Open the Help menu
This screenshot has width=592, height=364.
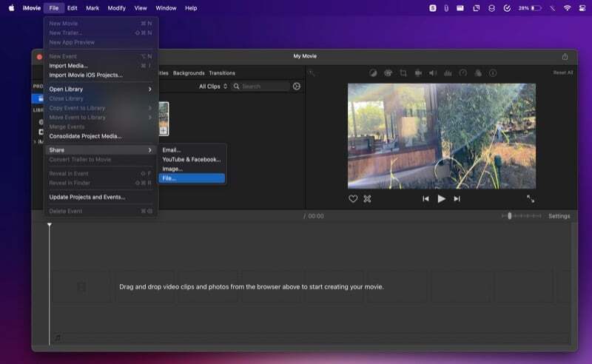pyautogui.click(x=191, y=8)
